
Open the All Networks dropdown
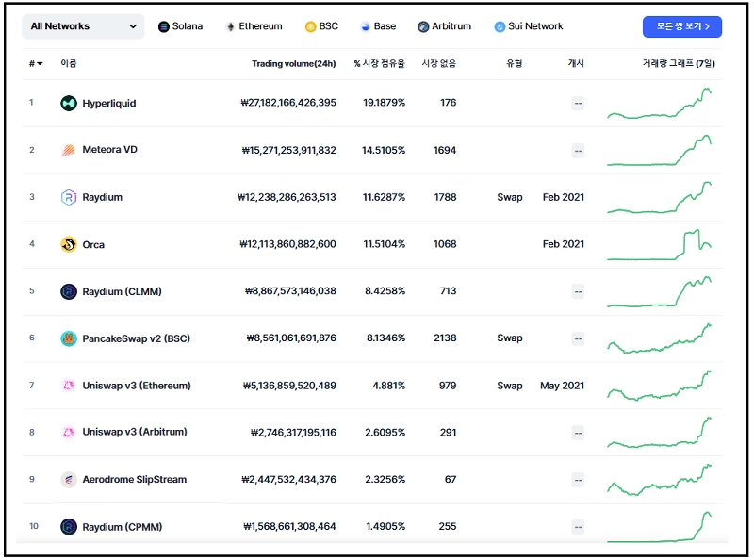(83, 26)
